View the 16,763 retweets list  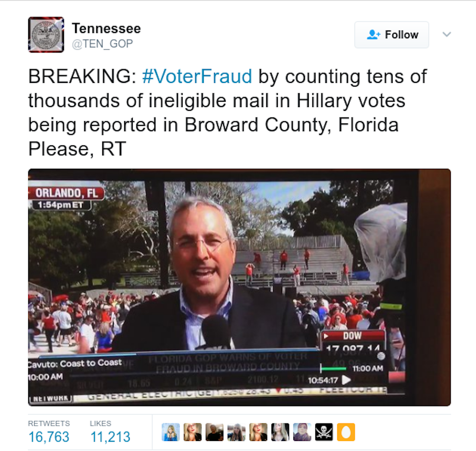coord(49,436)
